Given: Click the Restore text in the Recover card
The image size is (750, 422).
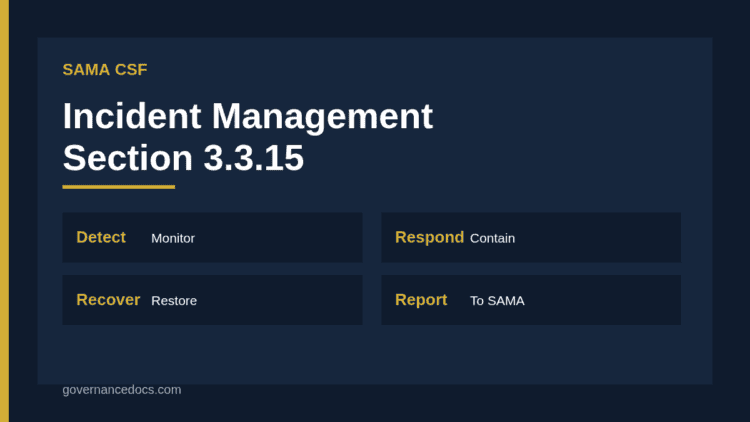Looking at the screenshot, I should click(x=174, y=301).
